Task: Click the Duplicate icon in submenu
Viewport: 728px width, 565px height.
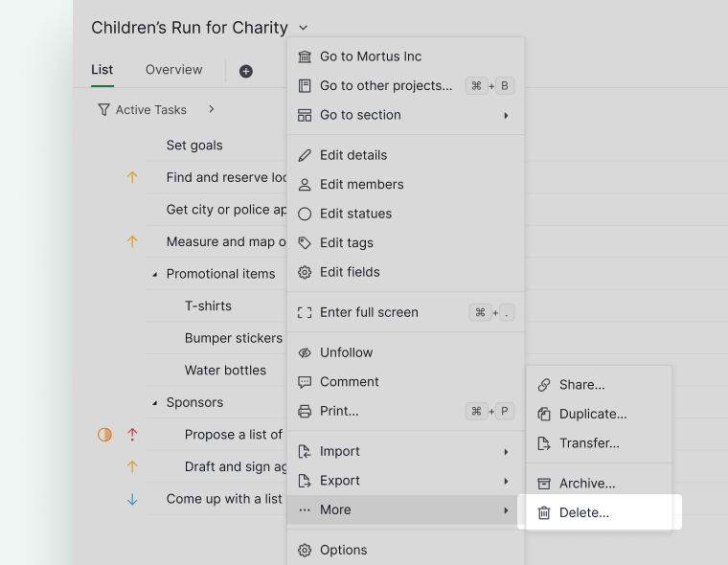Action: pyautogui.click(x=544, y=415)
